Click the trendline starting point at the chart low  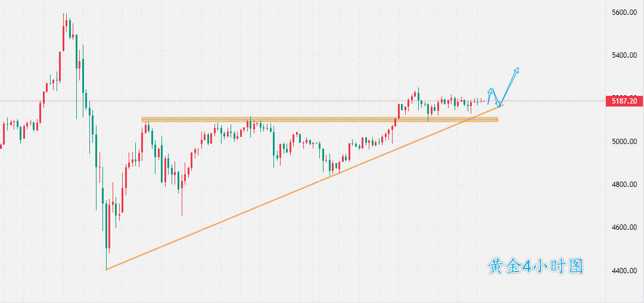(x=106, y=269)
